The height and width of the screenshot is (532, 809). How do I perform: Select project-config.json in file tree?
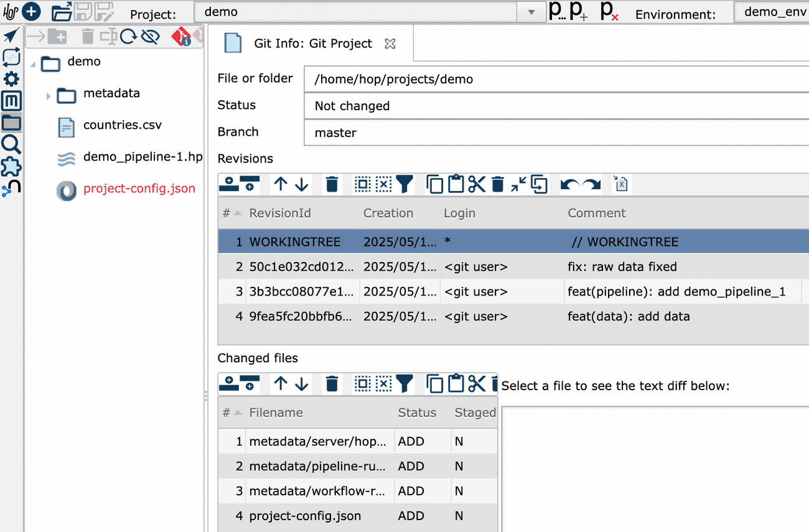139,189
